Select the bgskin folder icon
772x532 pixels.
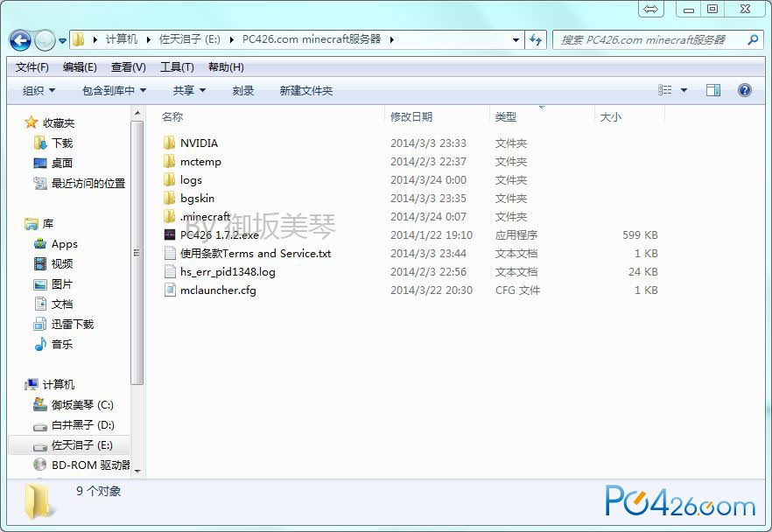[169, 198]
